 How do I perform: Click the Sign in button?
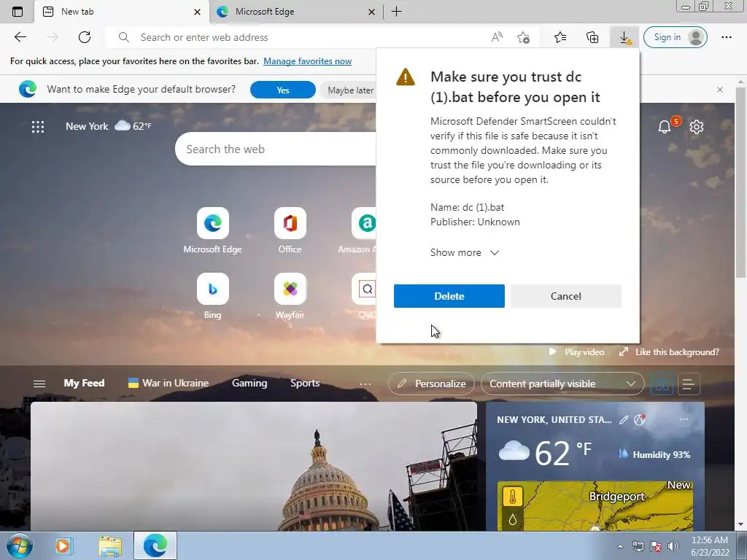click(x=675, y=37)
